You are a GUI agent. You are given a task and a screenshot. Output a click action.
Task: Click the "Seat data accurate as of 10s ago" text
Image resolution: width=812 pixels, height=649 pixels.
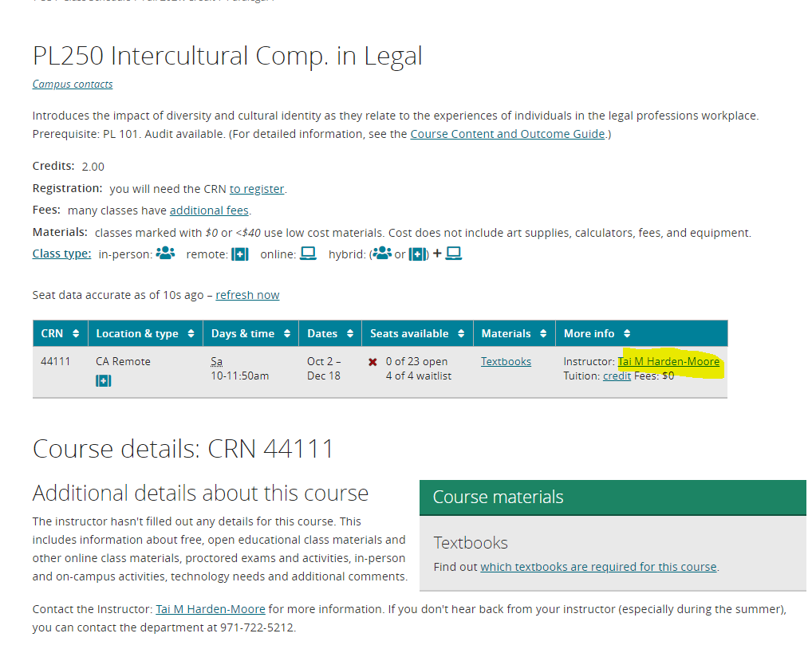[x=117, y=295]
